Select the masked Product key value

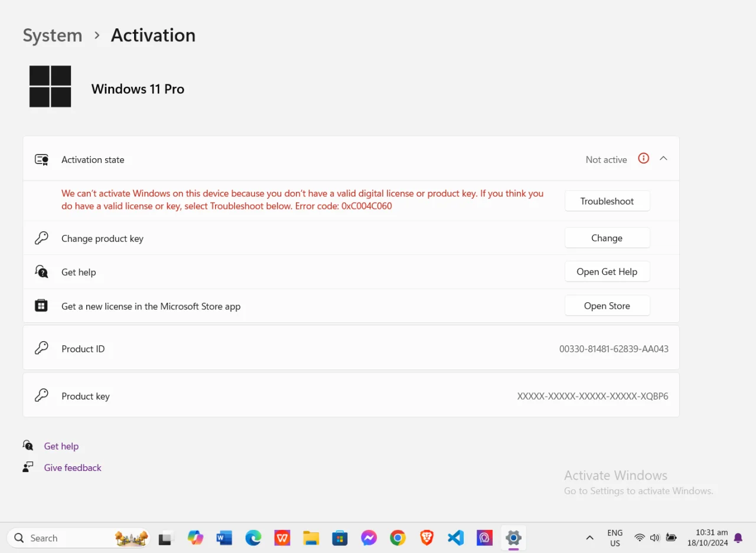pyautogui.click(x=592, y=396)
